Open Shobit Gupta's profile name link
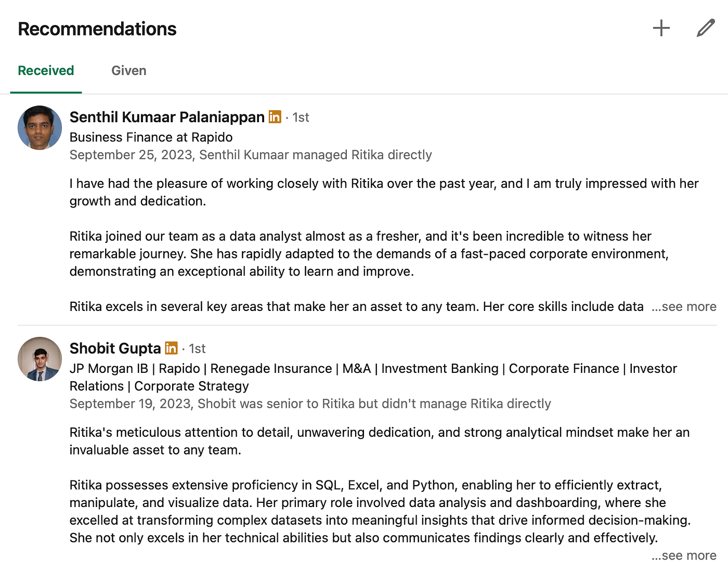 pyautogui.click(x=114, y=348)
